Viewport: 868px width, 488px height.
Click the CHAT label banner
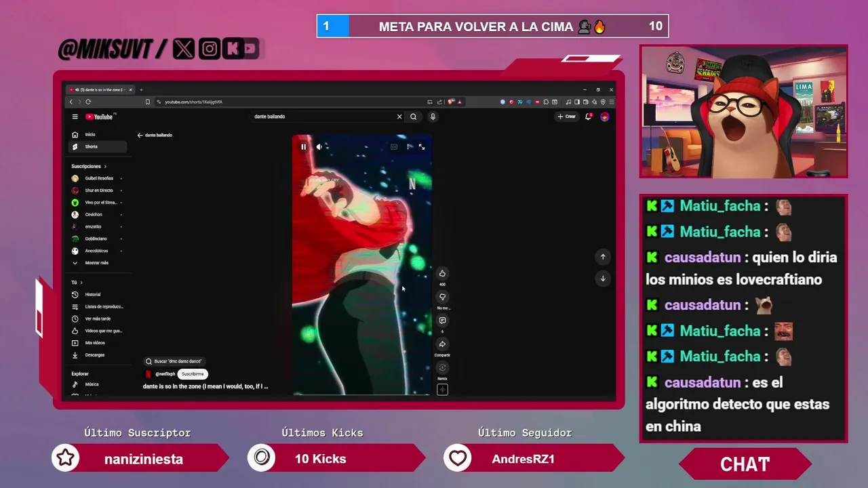(x=745, y=464)
